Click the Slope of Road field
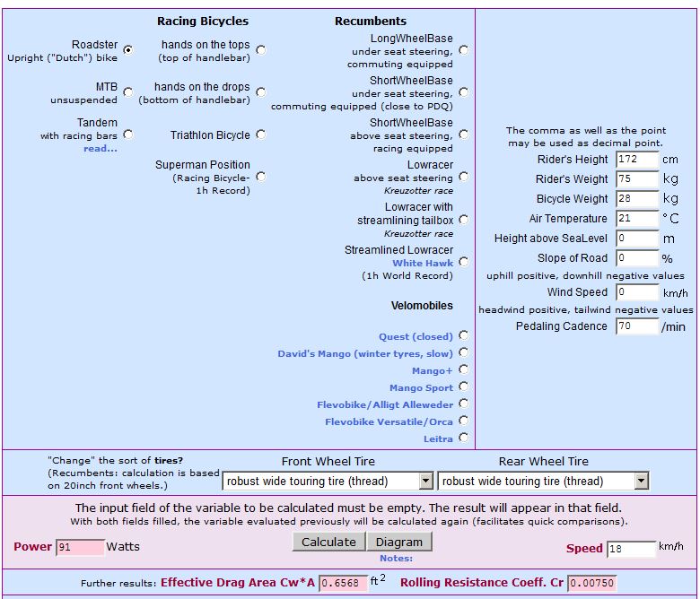 pyautogui.click(x=637, y=258)
